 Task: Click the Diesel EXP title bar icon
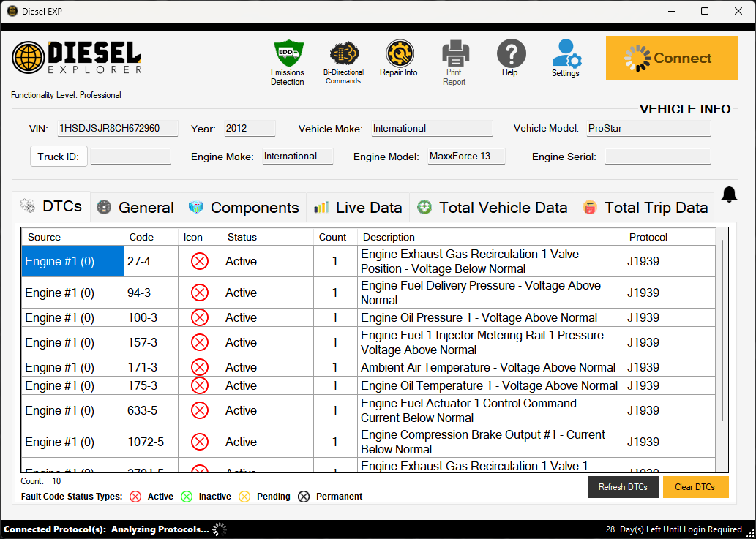(12, 11)
